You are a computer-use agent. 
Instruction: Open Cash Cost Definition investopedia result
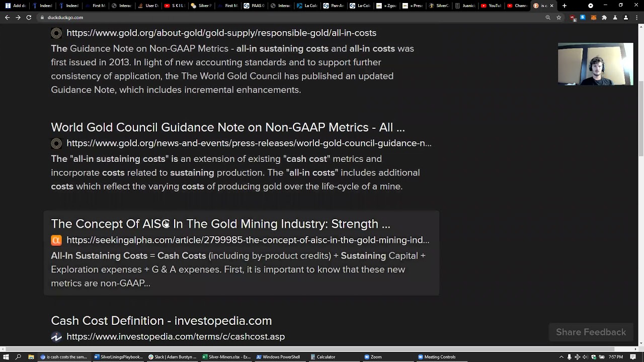pyautogui.click(x=161, y=321)
